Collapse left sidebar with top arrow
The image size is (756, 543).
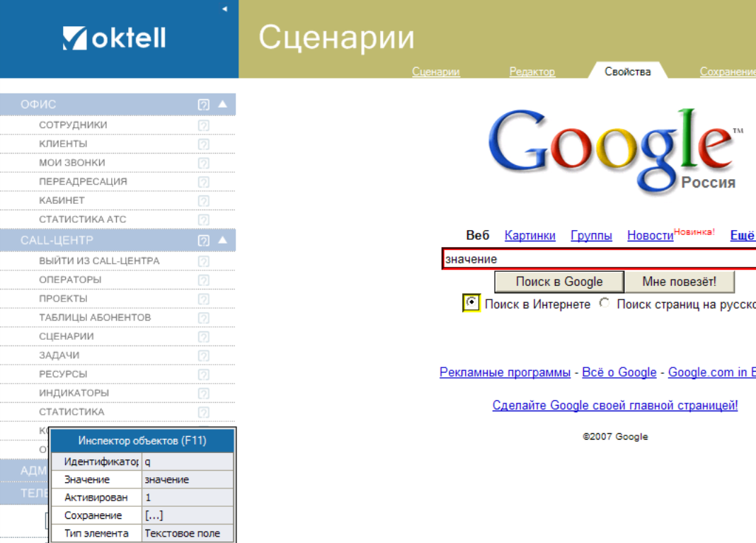[x=224, y=9]
